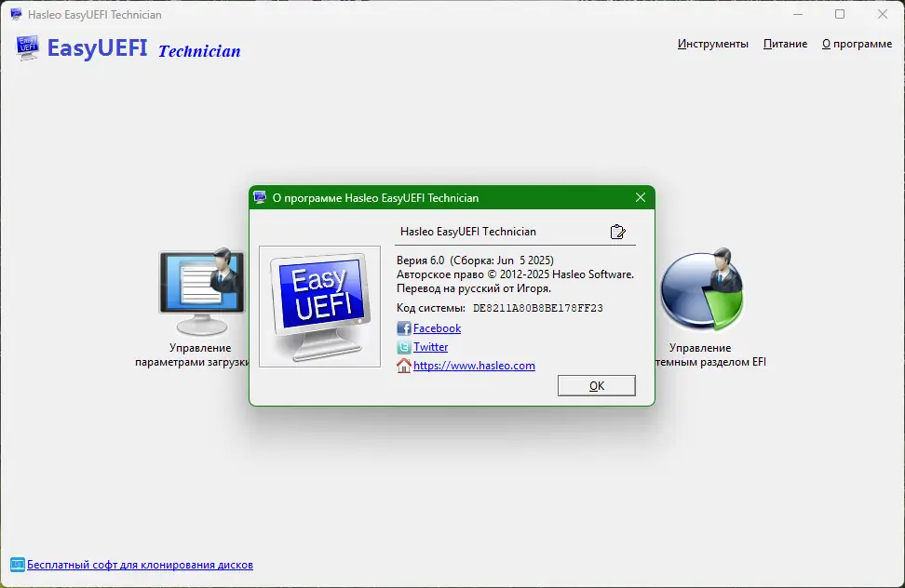Click the Авторское право copyright line
The width and height of the screenshot is (905, 588).
(515, 274)
